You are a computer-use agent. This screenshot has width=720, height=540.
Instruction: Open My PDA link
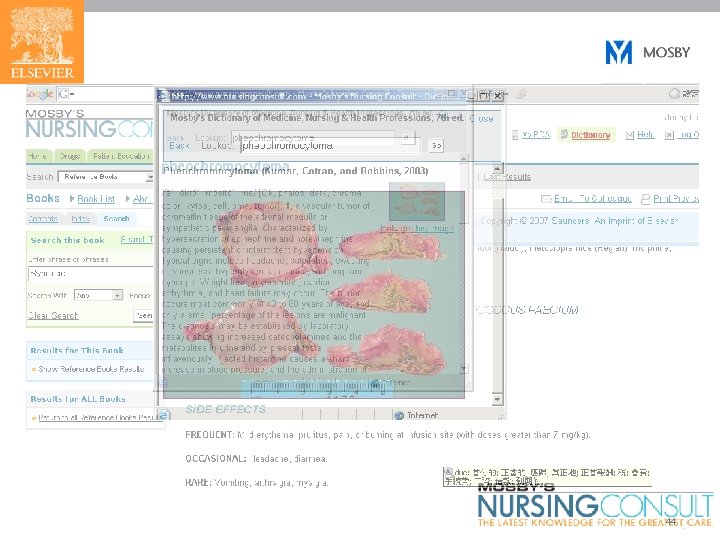click(x=536, y=135)
